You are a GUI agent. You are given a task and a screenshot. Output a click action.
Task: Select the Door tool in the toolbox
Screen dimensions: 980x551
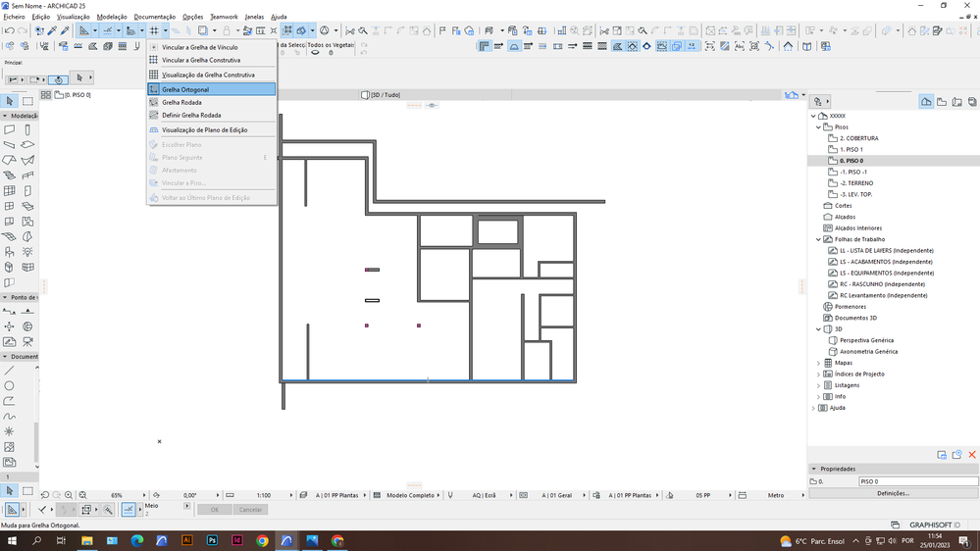[x=27, y=191]
